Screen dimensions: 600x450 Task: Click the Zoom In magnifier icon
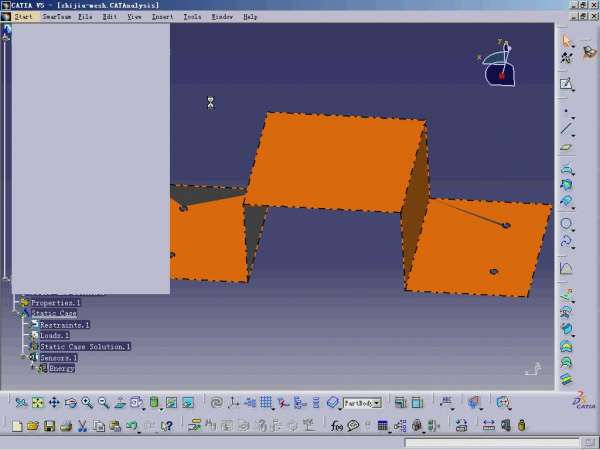87,403
